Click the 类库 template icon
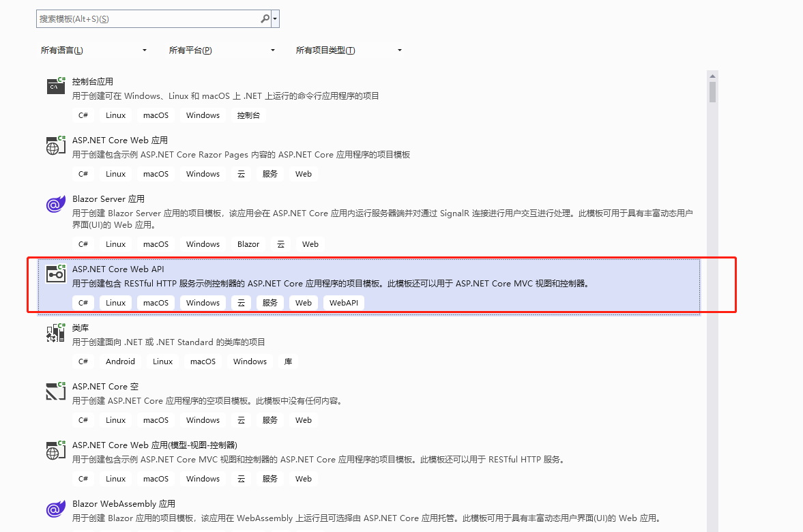Screen dimensions: 803x532 point(55,333)
